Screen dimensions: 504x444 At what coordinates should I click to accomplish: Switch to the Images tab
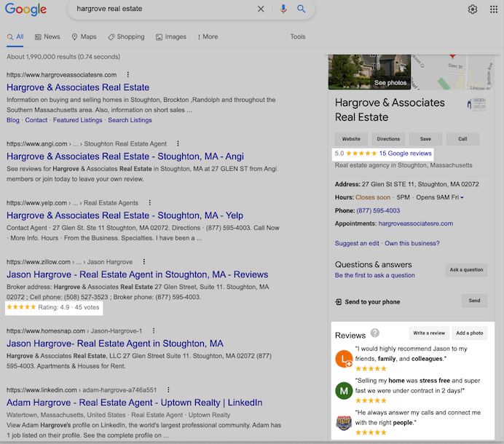[x=171, y=36]
